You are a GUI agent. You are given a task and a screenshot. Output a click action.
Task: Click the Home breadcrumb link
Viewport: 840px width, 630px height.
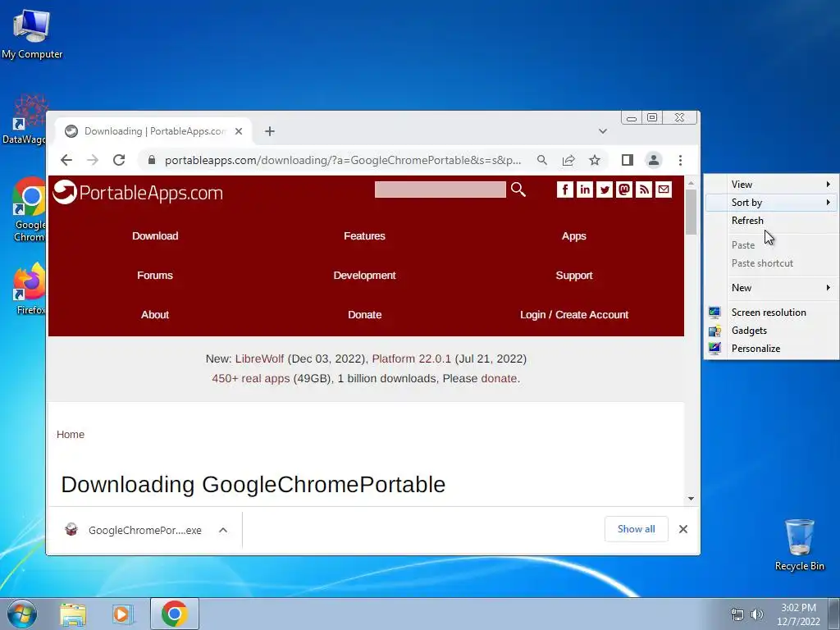coord(71,435)
